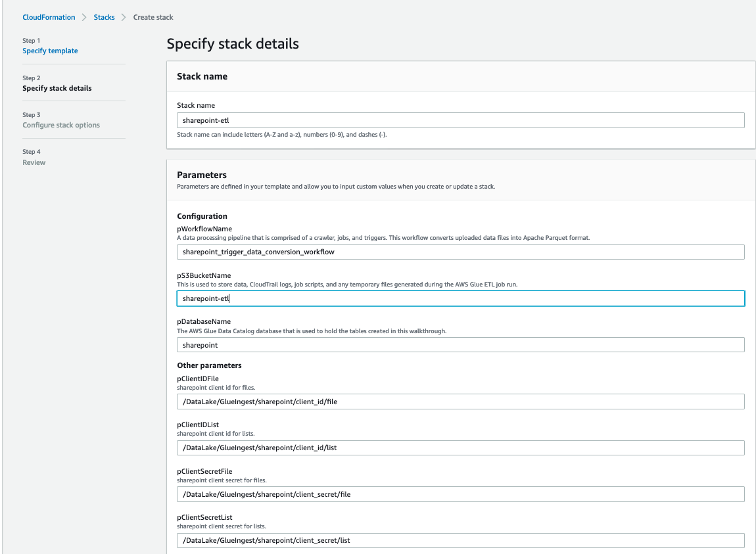
Task: Edit the pClientSecretFile path field
Action: pos(460,494)
